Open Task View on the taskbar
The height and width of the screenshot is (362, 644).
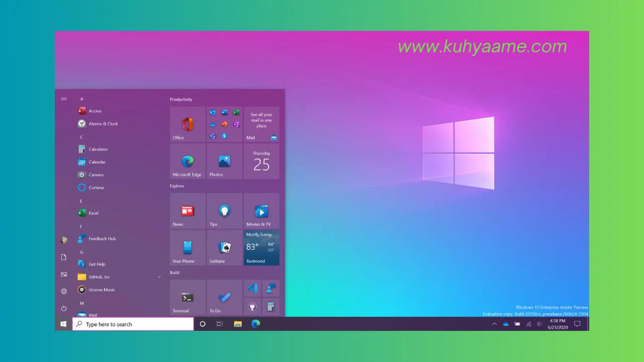pos(220,324)
